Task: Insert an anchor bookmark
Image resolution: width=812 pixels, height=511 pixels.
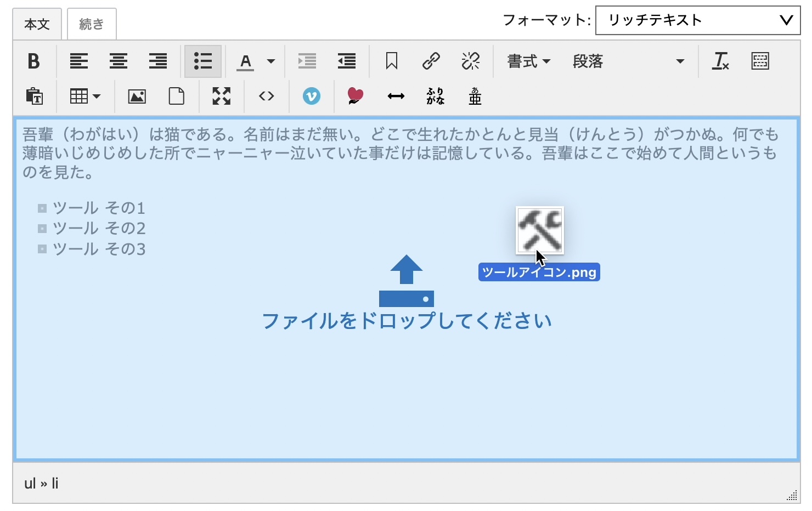Action: click(392, 61)
